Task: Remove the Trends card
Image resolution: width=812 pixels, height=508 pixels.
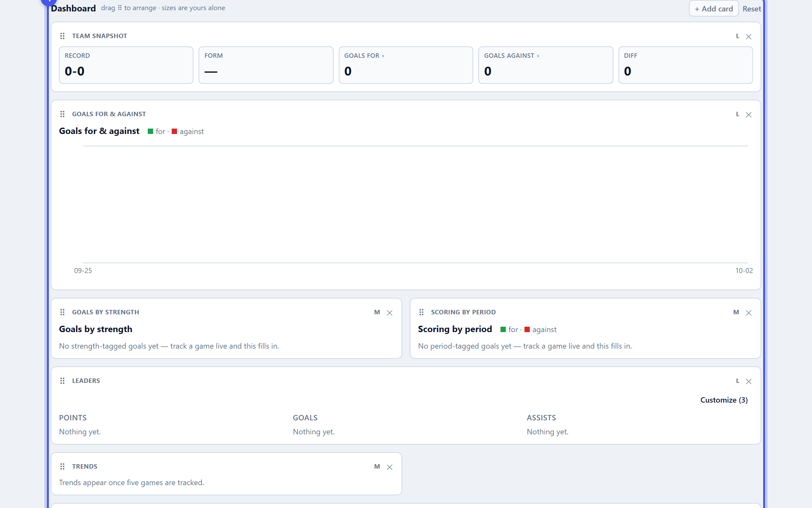Action: (x=390, y=467)
